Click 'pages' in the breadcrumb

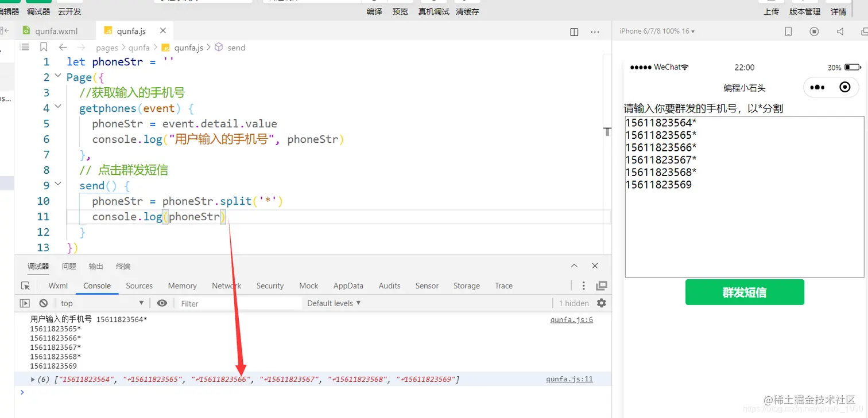107,48
